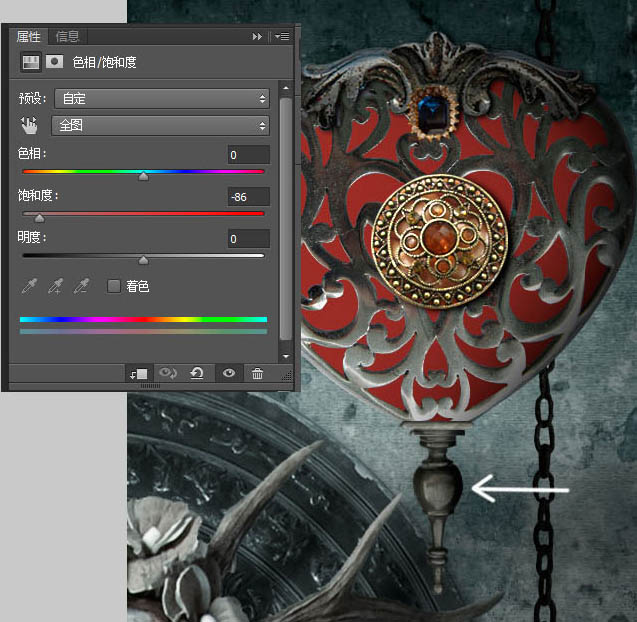This screenshot has height=622, width=637.
Task: Click the 色相 hue slider handle
Action: click(x=143, y=176)
